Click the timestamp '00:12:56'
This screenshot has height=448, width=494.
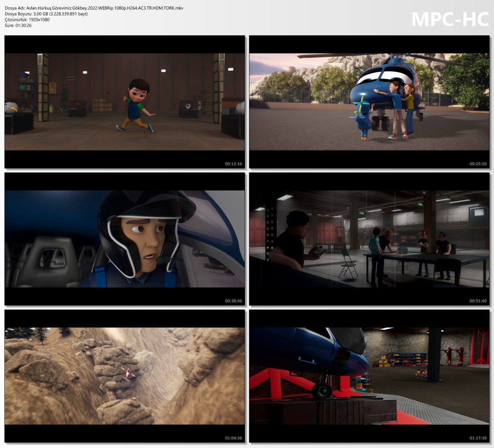click(x=233, y=164)
